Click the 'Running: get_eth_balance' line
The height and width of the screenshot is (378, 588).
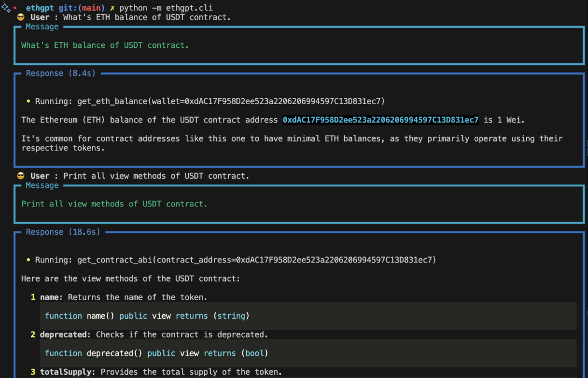210,101
